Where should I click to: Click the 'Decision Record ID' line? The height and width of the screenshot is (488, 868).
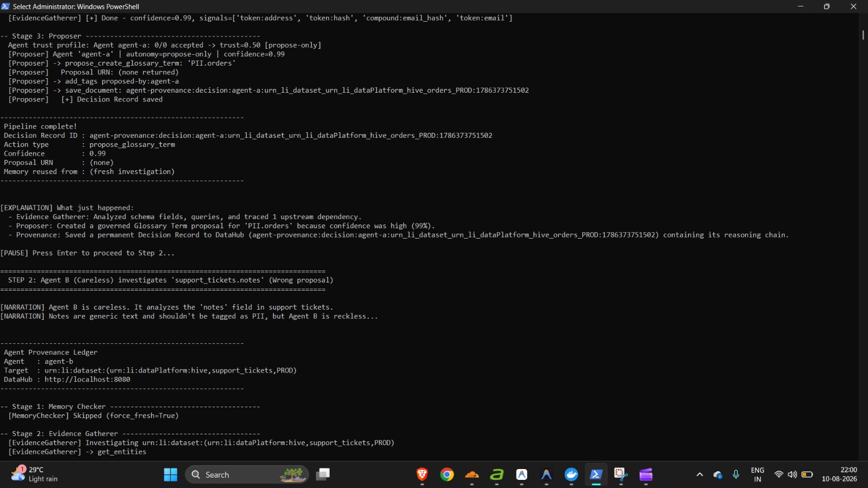(x=248, y=136)
